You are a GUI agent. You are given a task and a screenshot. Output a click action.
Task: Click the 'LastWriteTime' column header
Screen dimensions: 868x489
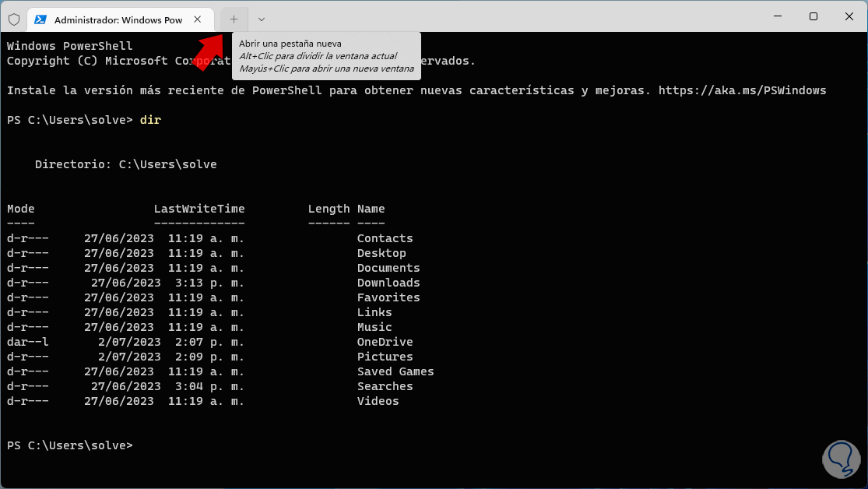coord(199,209)
